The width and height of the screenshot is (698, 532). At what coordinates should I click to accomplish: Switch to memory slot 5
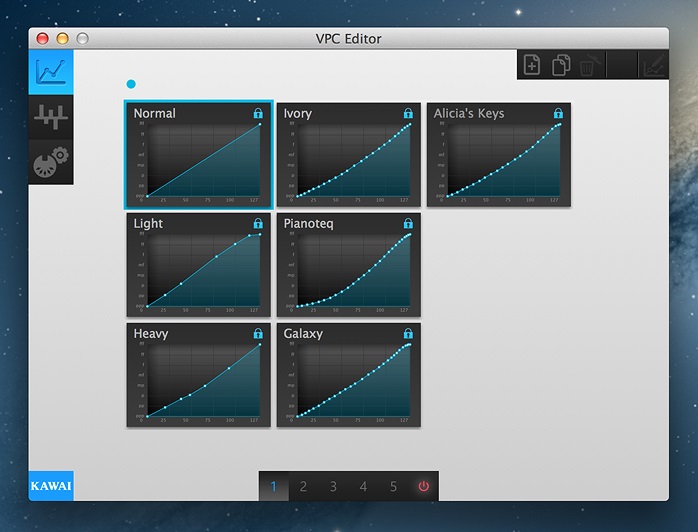pos(393,486)
